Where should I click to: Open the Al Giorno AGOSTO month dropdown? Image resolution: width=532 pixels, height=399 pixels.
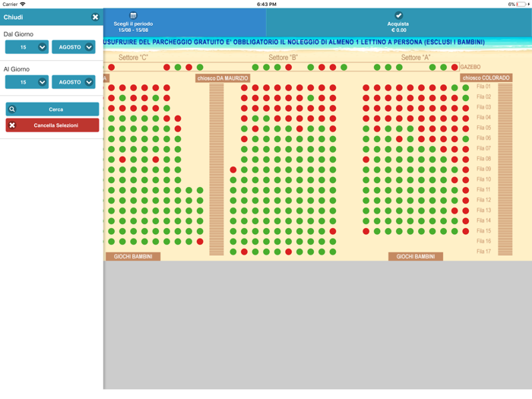point(74,82)
